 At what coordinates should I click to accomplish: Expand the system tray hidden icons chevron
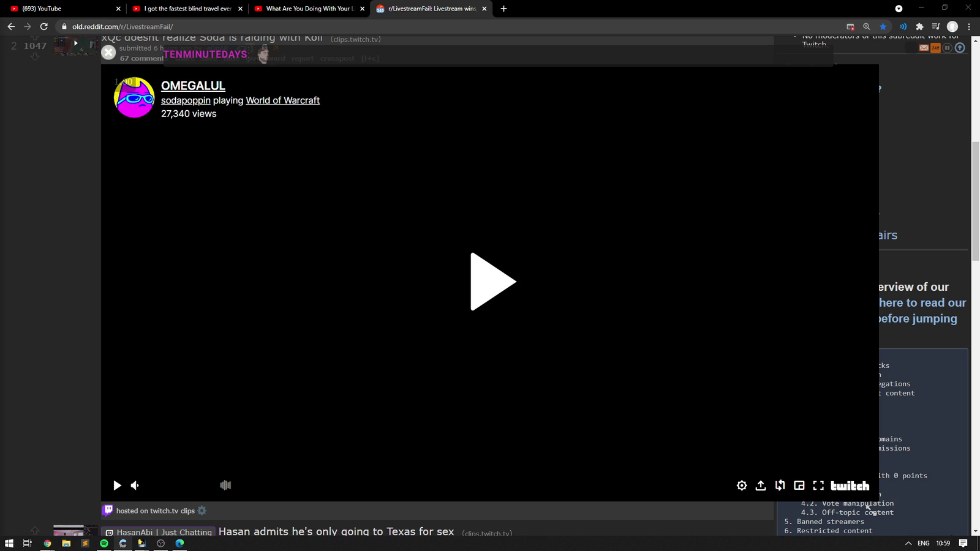908,543
